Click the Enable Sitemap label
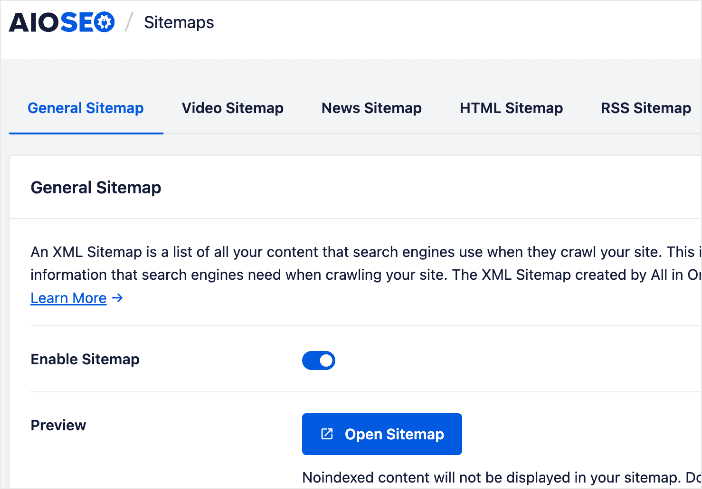 pos(85,359)
